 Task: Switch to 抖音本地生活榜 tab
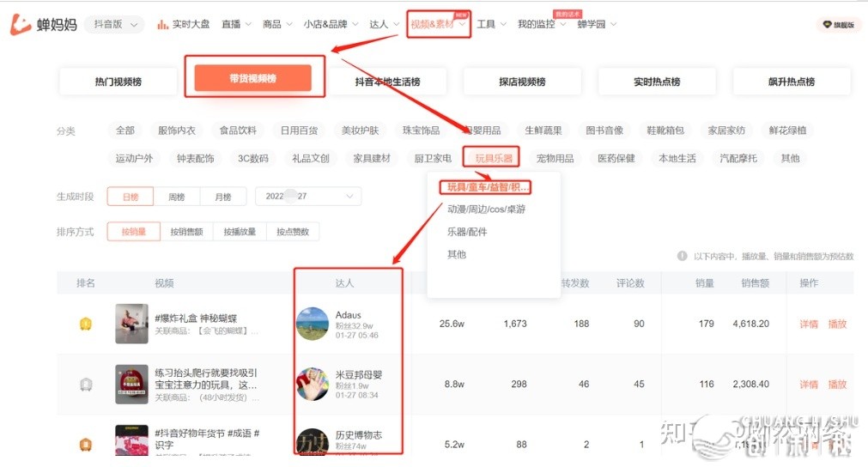[x=387, y=82]
